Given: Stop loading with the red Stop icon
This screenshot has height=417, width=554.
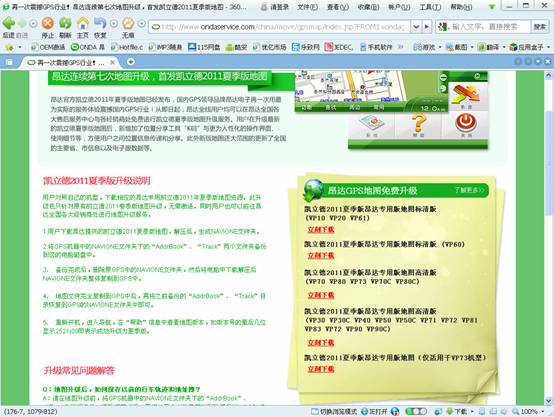Looking at the screenshot, I should [48, 23].
